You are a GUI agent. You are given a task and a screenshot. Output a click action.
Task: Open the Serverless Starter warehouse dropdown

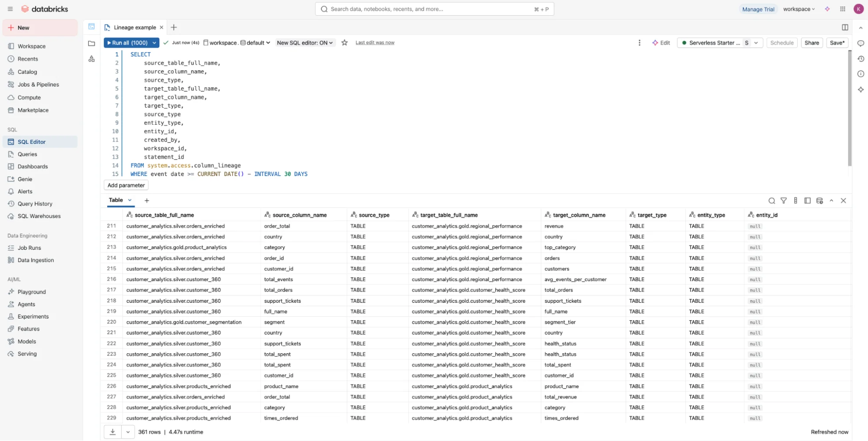point(756,43)
